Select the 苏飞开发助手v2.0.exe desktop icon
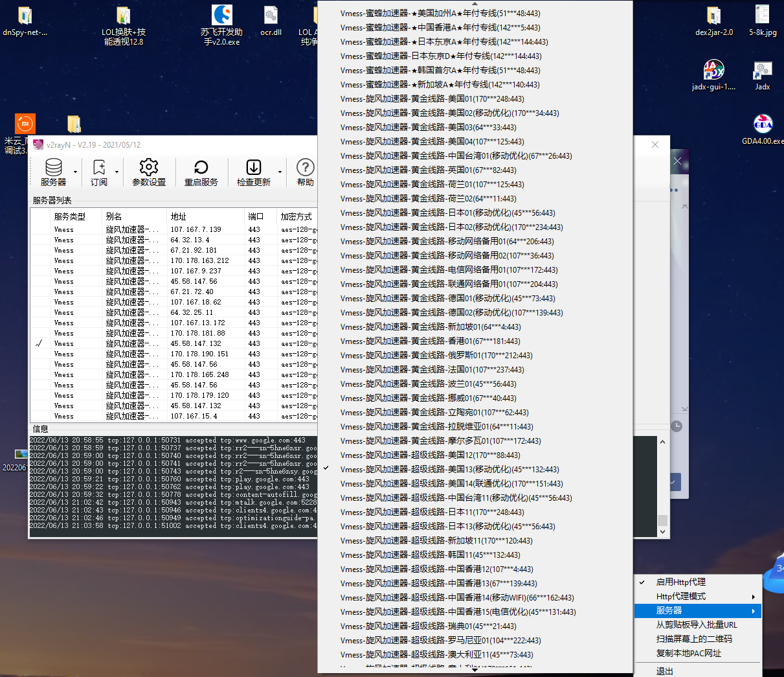Screen dimensions: 784x677 point(222,26)
